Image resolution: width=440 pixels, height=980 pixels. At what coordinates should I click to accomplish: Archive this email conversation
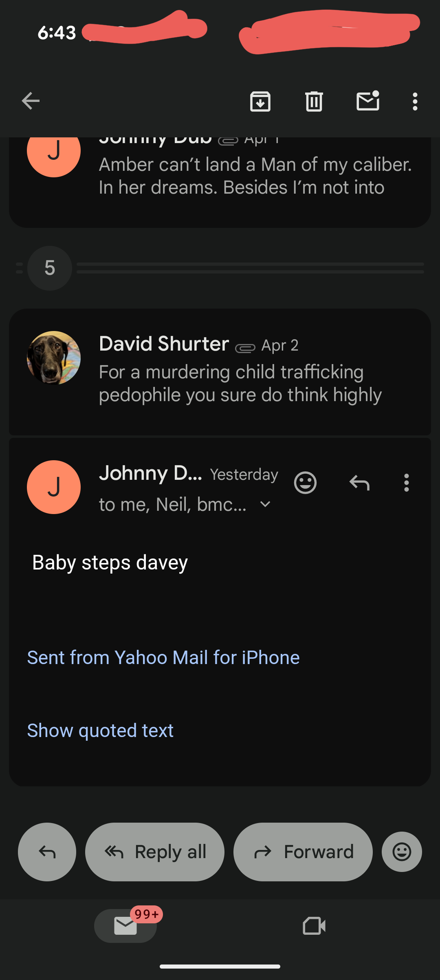pos(260,101)
